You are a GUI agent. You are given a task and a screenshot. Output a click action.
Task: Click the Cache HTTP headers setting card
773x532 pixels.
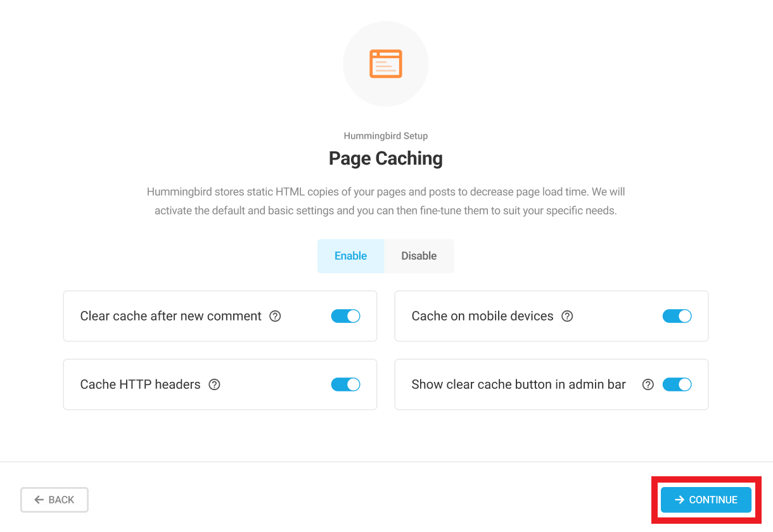pos(220,384)
